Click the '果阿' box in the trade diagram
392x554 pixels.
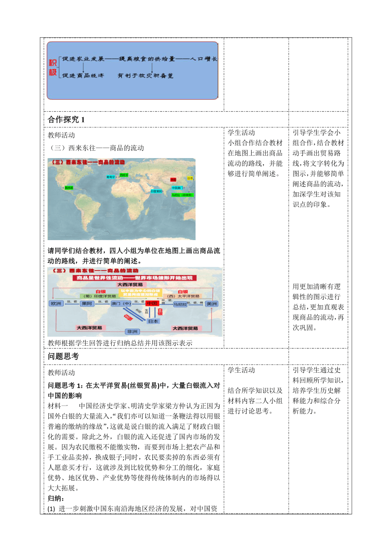(87, 303)
